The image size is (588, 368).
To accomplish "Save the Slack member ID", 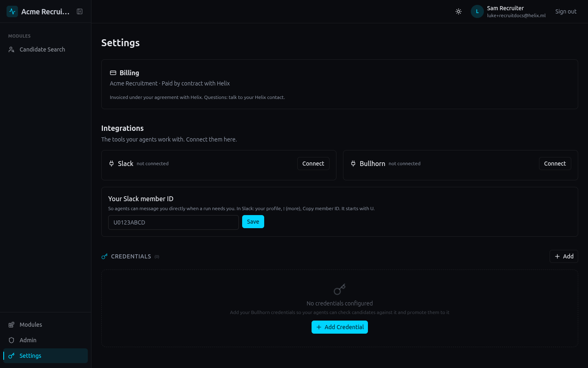I will [253, 222].
